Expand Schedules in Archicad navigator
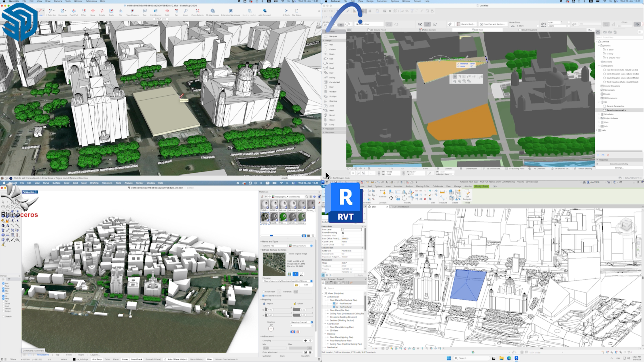The height and width of the screenshot is (362, 644). tap(599, 114)
